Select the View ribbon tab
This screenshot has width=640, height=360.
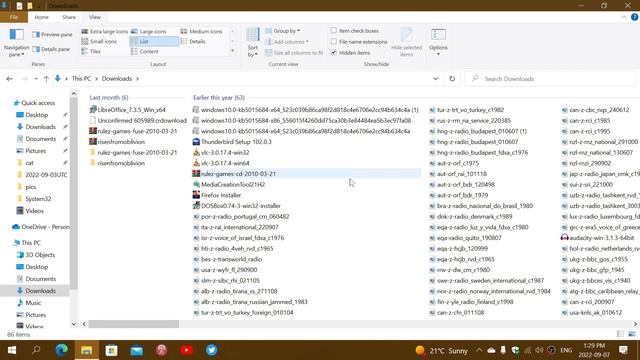pyautogui.click(x=95, y=17)
